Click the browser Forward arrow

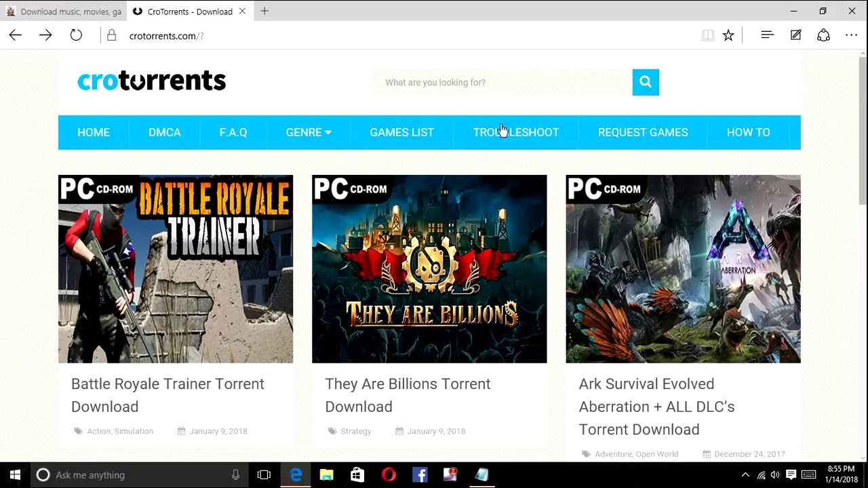45,35
